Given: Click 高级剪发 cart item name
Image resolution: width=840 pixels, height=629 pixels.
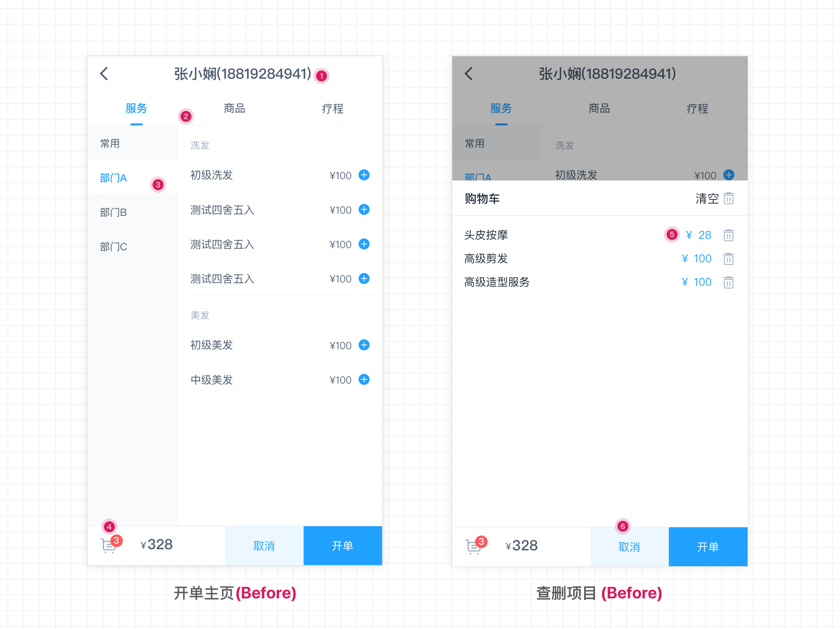Looking at the screenshot, I should [x=486, y=258].
